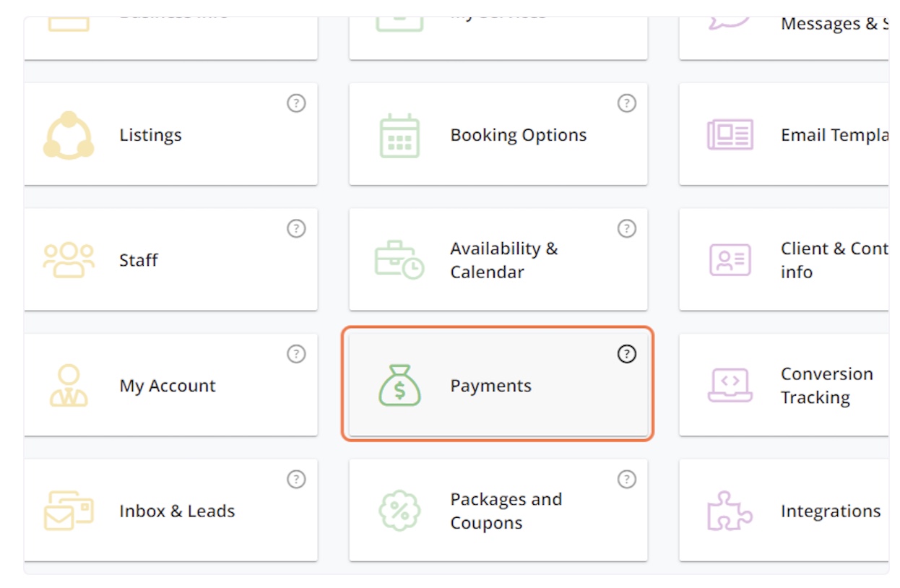The height and width of the screenshot is (588, 900).
Task: Click the Packages and Coupons percent badge icon
Action: tap(399, 511)
